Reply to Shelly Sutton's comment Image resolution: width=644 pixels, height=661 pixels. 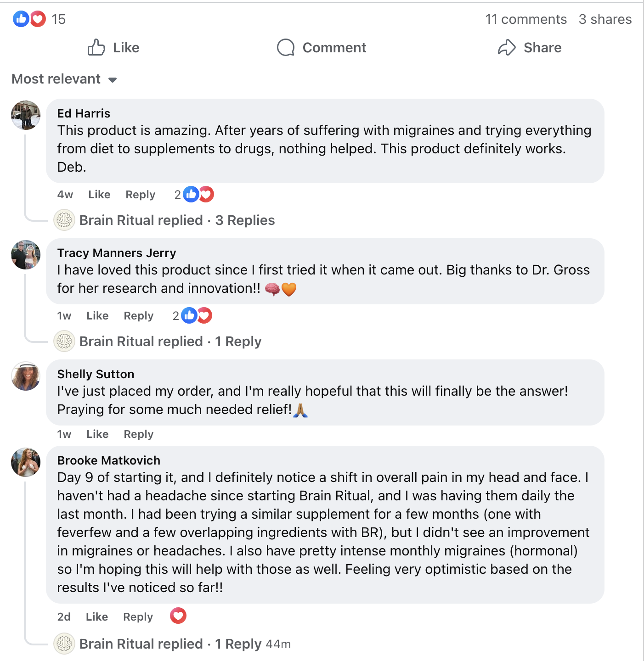[x=138, y=434]
